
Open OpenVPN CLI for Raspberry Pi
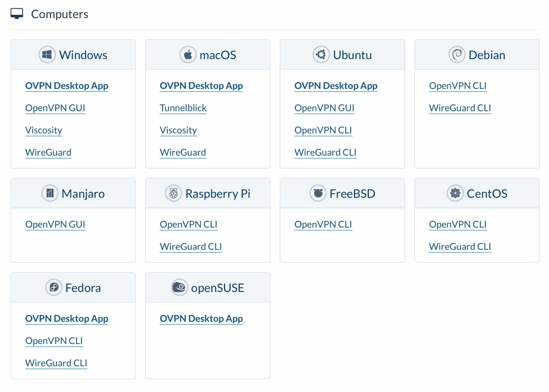click(x=188, y=224)
